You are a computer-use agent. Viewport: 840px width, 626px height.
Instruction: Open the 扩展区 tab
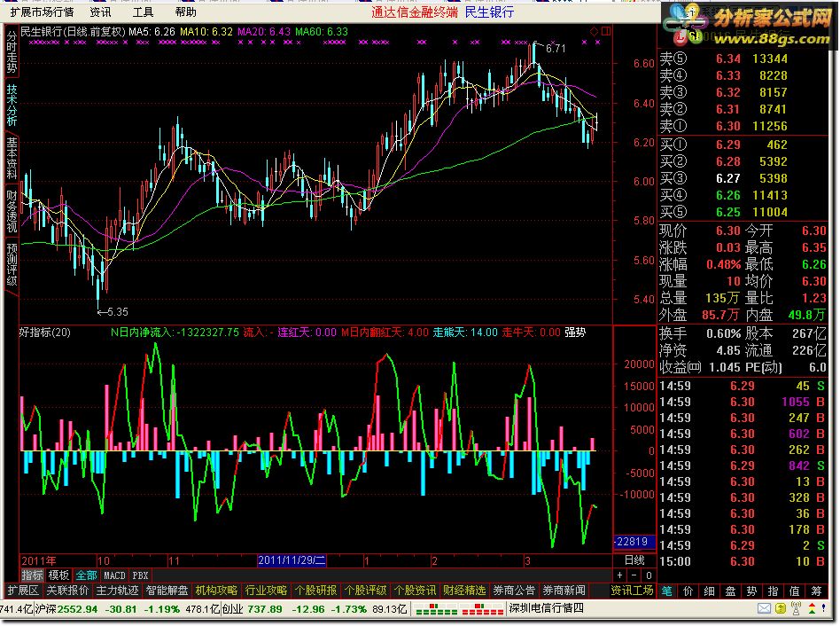(23, 591)
